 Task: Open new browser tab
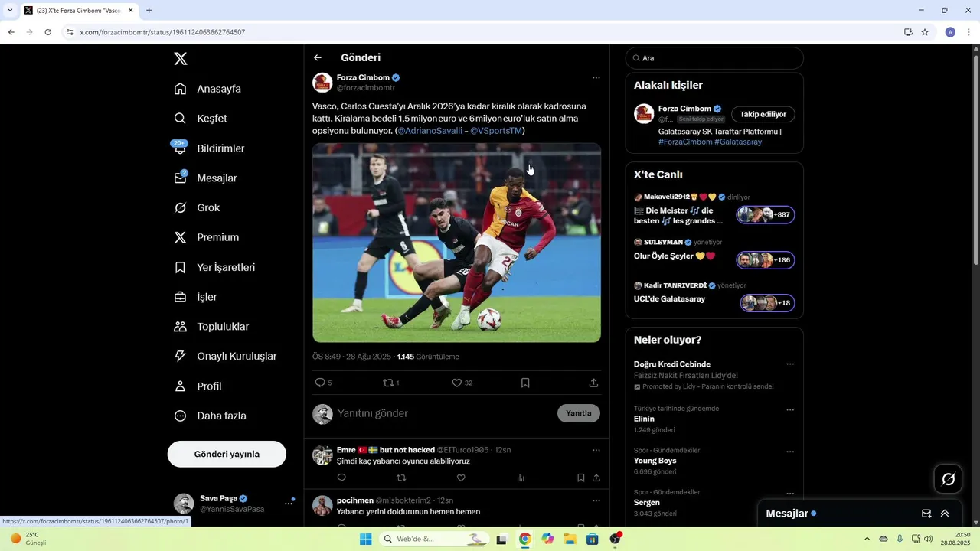click(149, 11)
